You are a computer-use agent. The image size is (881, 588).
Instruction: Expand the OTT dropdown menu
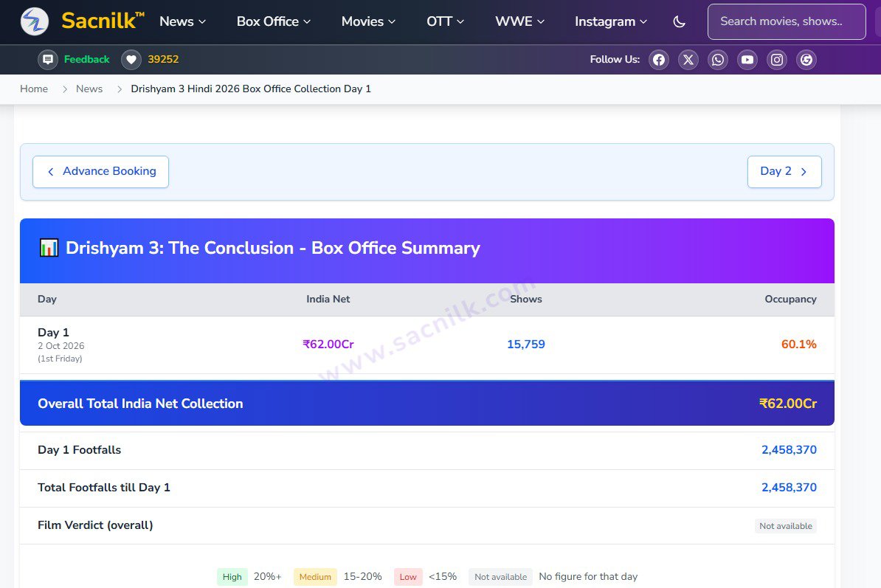[445, 21]
